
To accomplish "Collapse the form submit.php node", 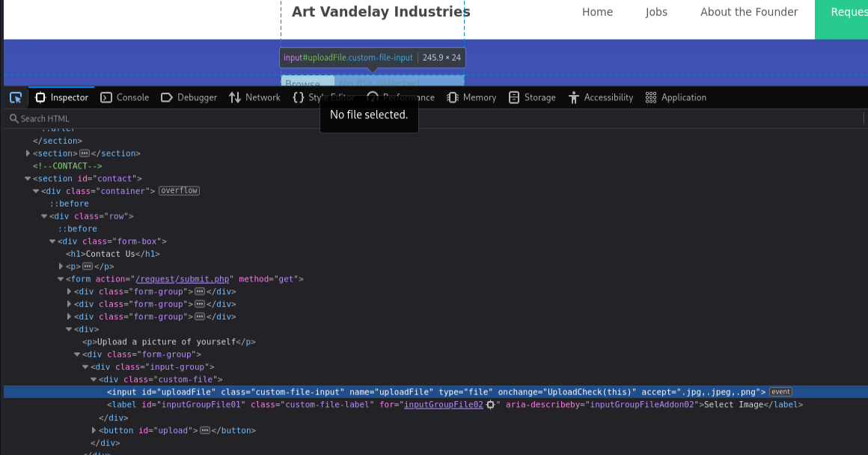I will (61, 279).
